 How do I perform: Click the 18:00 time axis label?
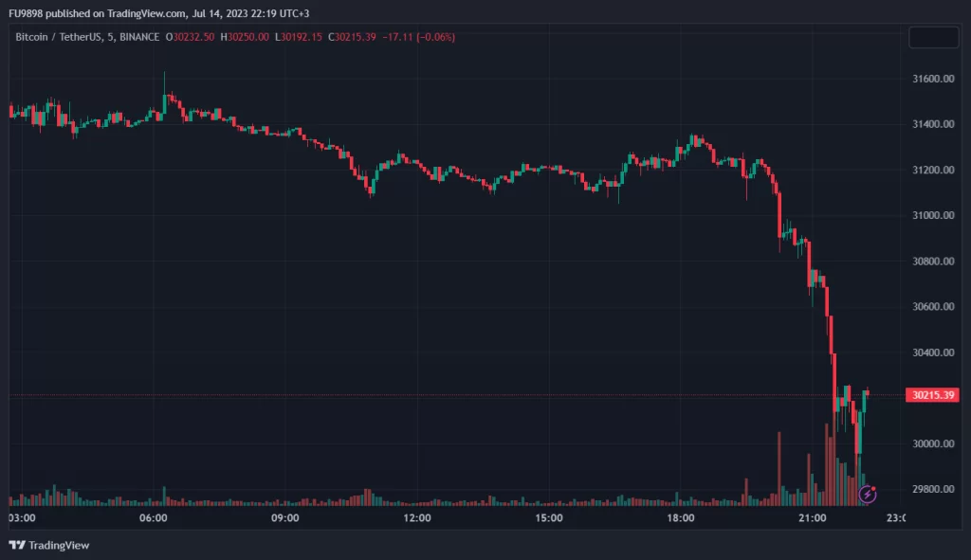point(681,518)
